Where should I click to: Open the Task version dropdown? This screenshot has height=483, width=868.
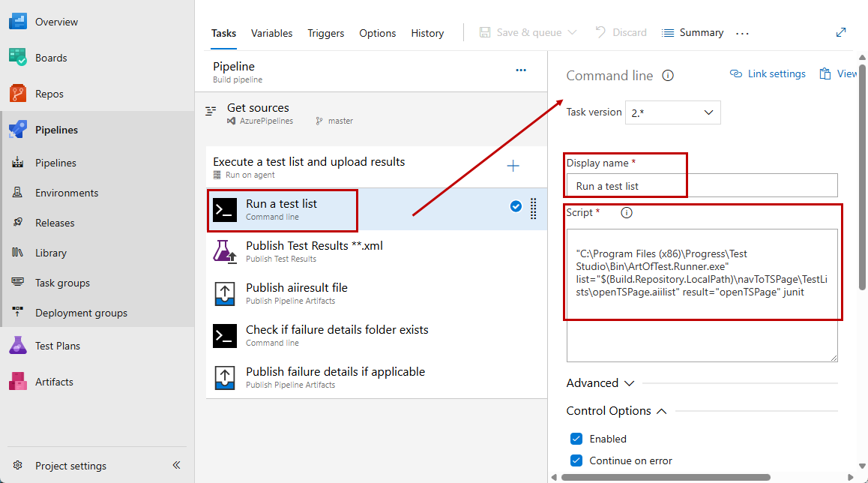tap(672, 112)
